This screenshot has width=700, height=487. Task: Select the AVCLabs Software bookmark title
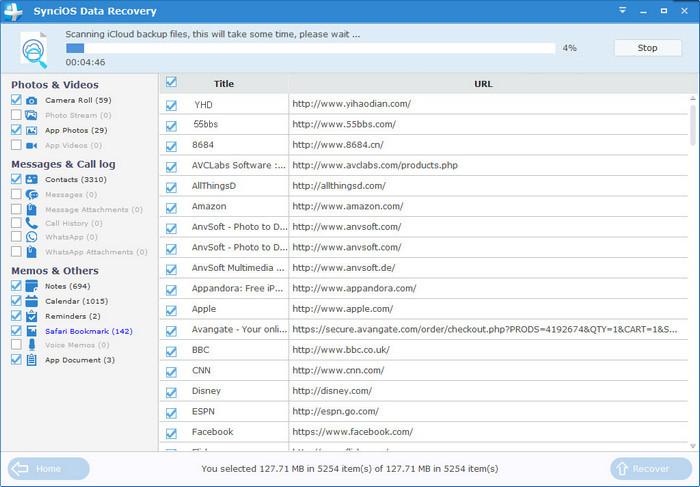[239, 165]
